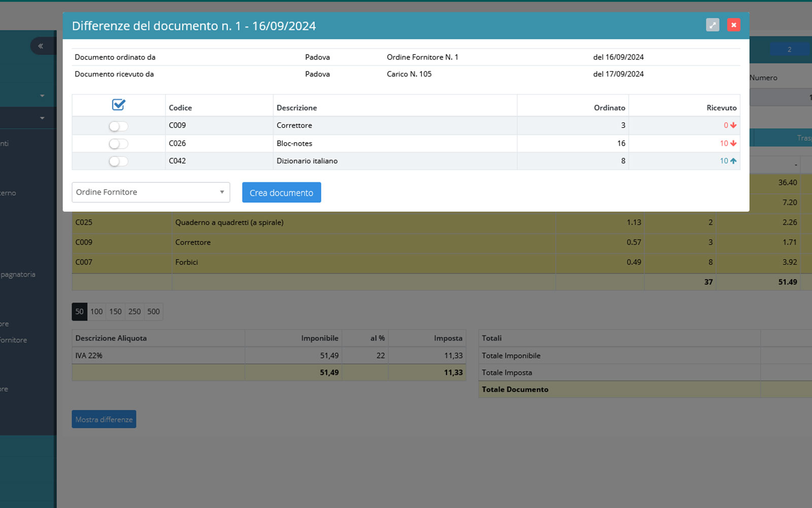
Task: Set page size to 500 rows
Action: point(154,311)
